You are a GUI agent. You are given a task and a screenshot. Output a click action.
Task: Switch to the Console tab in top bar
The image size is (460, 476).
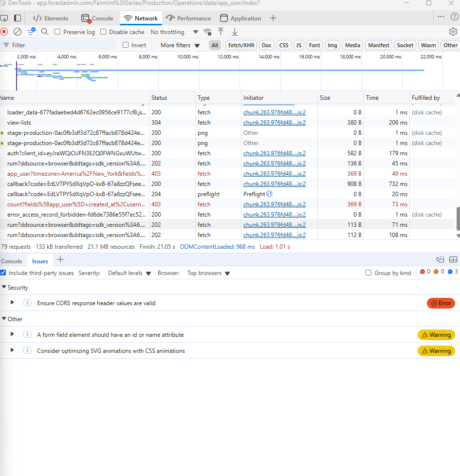point(97,18)
